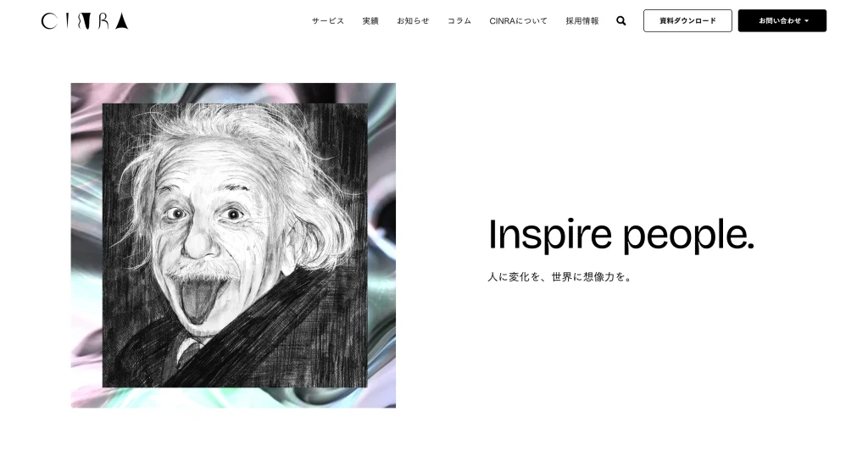Click the striped necktie in the sketch

187,349
